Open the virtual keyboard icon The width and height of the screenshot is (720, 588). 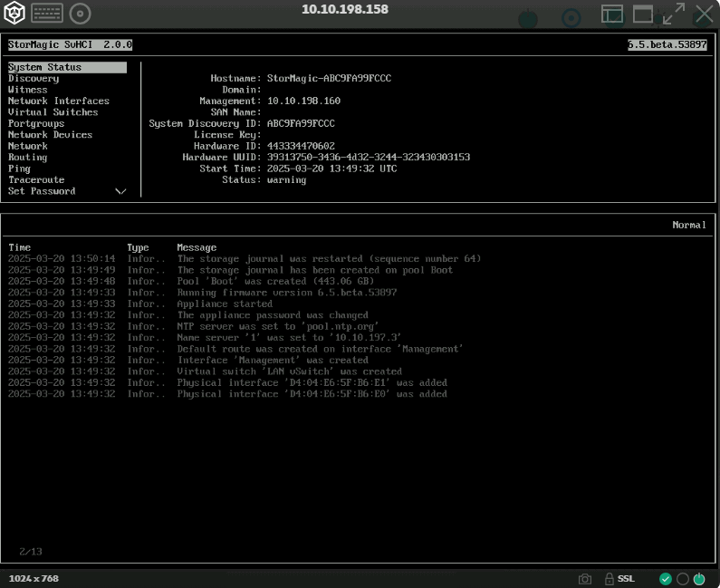tap(47, 14)
